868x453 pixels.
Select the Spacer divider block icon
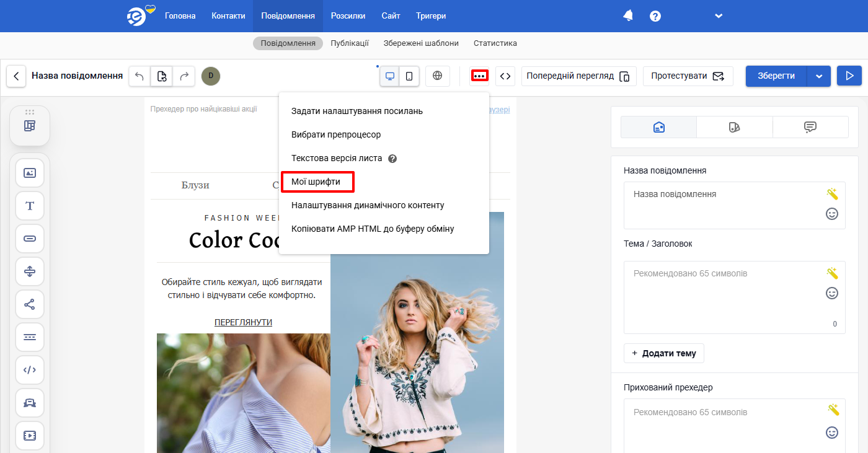click(x=30, y=271)
